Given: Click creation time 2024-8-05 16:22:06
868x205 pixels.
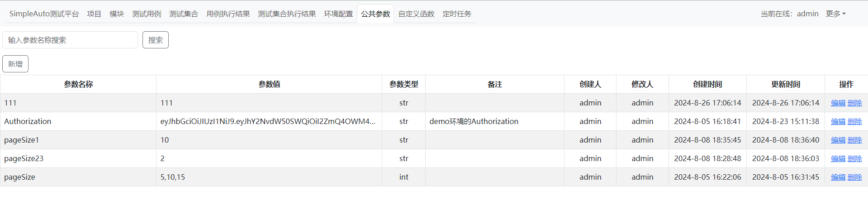Looking at the screenshot, I should click(x=707, y=177).
